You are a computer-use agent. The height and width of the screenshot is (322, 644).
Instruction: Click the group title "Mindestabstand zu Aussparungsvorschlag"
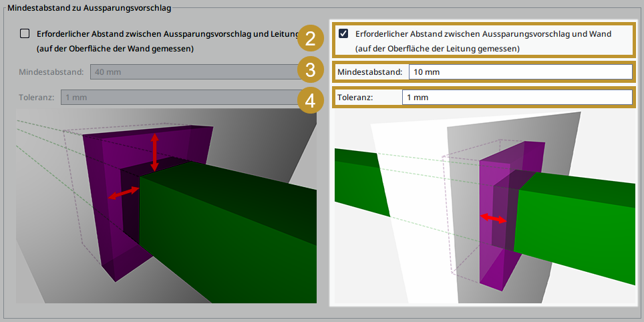(89, 8)
